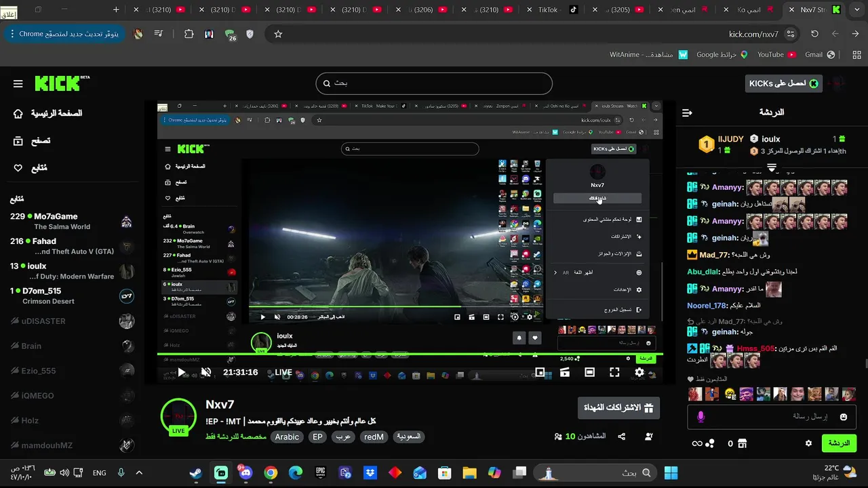868x488 pixels.
Task: Open the Gmail bookmark
Action: [x=818, y=54]
